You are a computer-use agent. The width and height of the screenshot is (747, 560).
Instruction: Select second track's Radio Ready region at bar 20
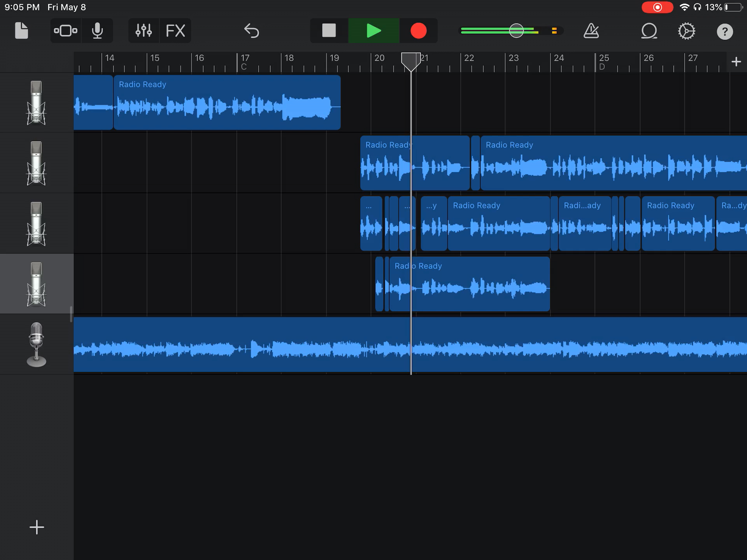(x=415, y=163)
